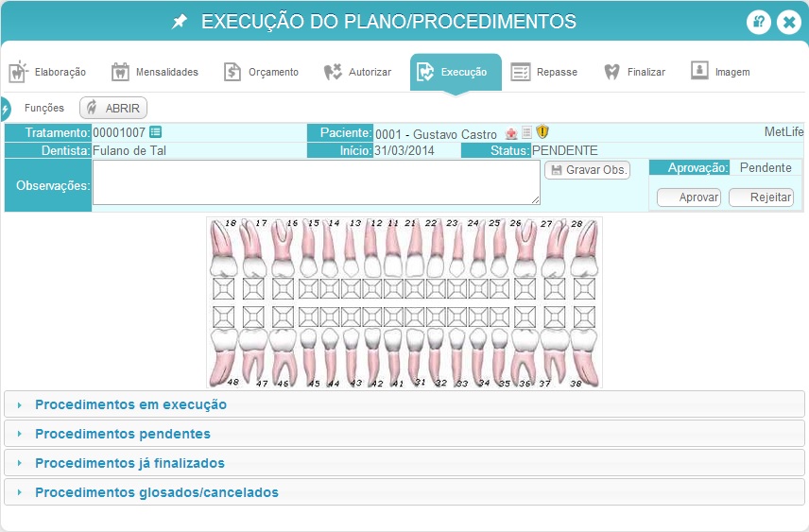Open help with the question mark icon

coord(758,22)
